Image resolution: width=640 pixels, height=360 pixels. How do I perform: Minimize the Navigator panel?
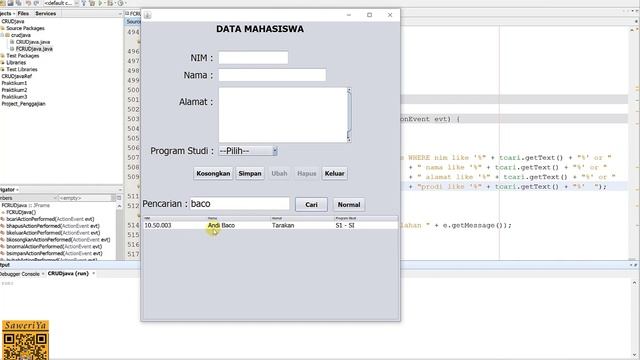120,190
